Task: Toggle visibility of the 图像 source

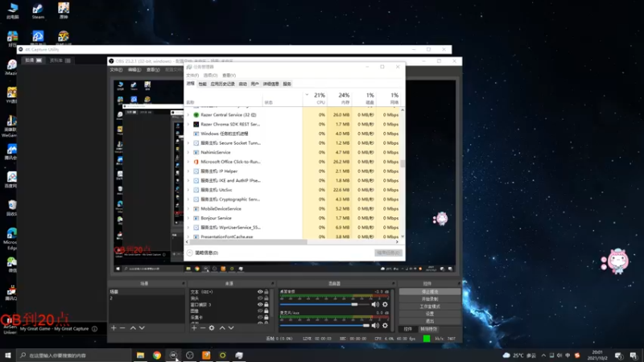Action: tap(260, 311)
